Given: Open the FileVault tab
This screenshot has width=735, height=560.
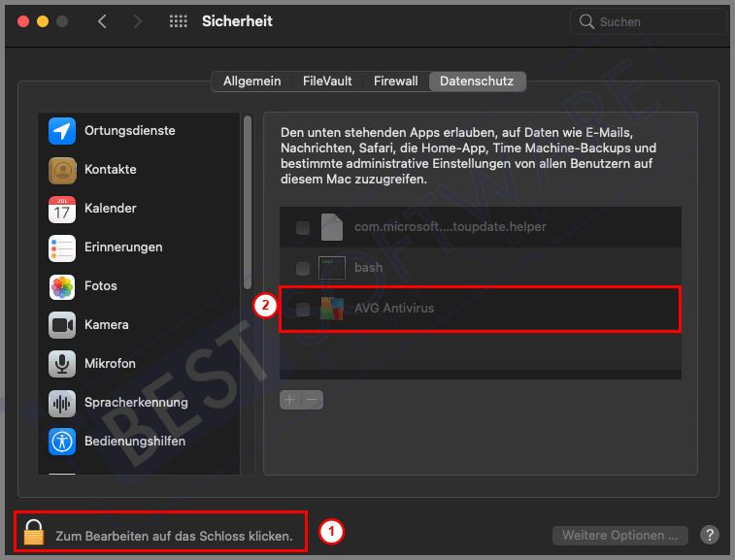Looking at the screenshot, I should [x=327, y=82].
